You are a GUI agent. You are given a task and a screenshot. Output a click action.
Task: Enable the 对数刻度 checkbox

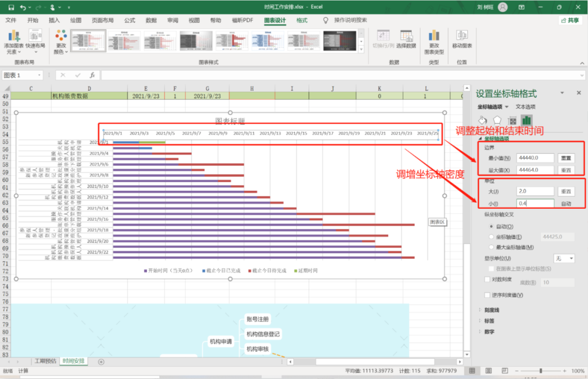tap(487, 279)
